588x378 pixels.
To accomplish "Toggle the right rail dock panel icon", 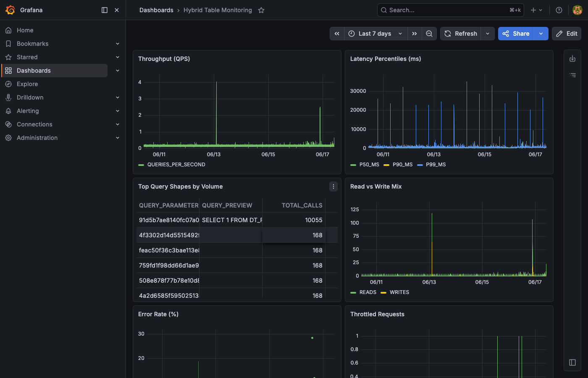I will coord(572,362).
